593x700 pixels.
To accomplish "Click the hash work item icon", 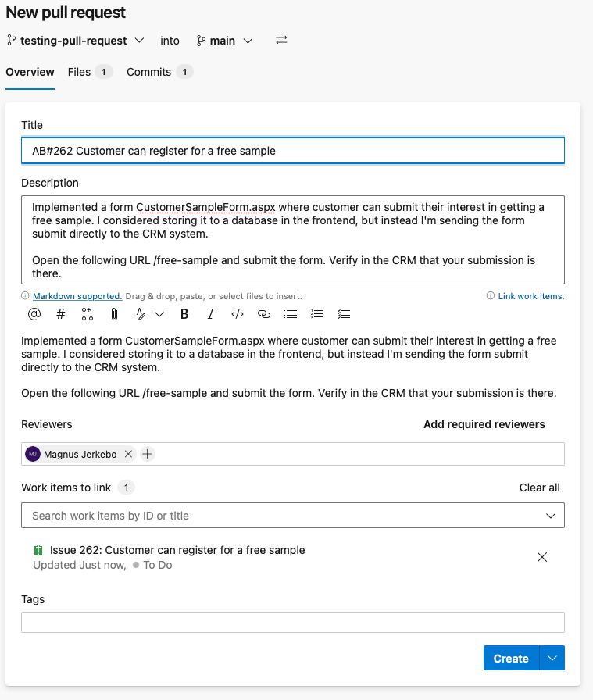I will [x=61, y=314].
